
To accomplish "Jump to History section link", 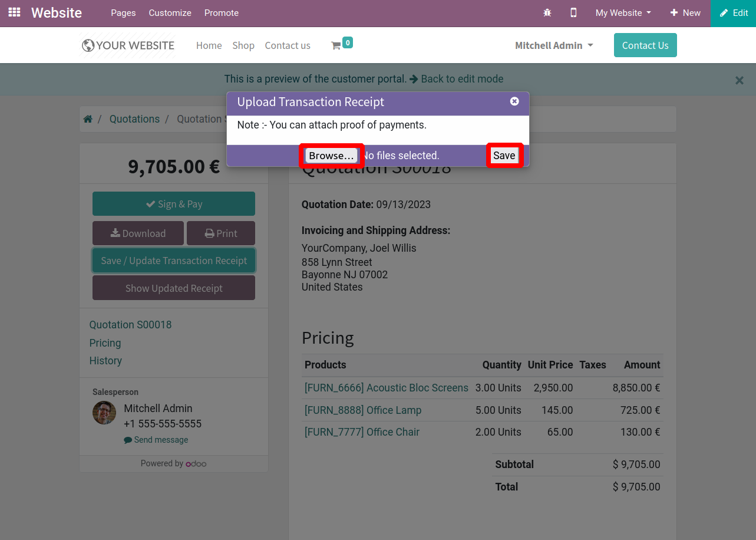I will click(x=105, y=361).
